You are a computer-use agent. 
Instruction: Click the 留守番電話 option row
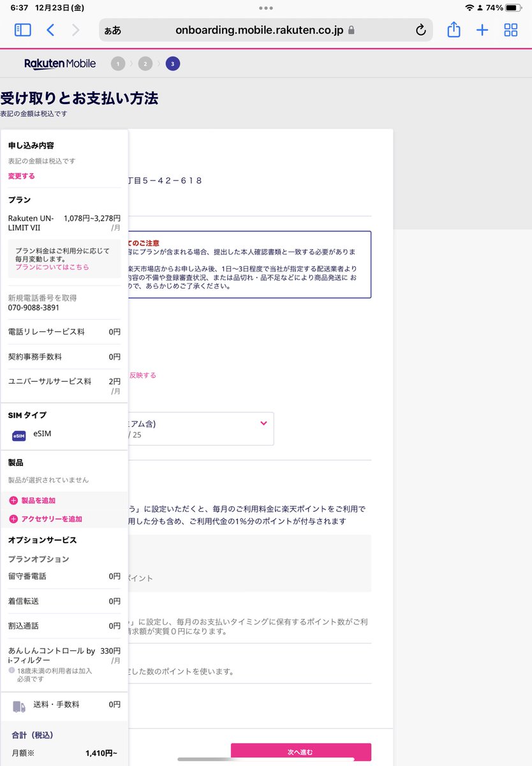[x=64, y=576]
